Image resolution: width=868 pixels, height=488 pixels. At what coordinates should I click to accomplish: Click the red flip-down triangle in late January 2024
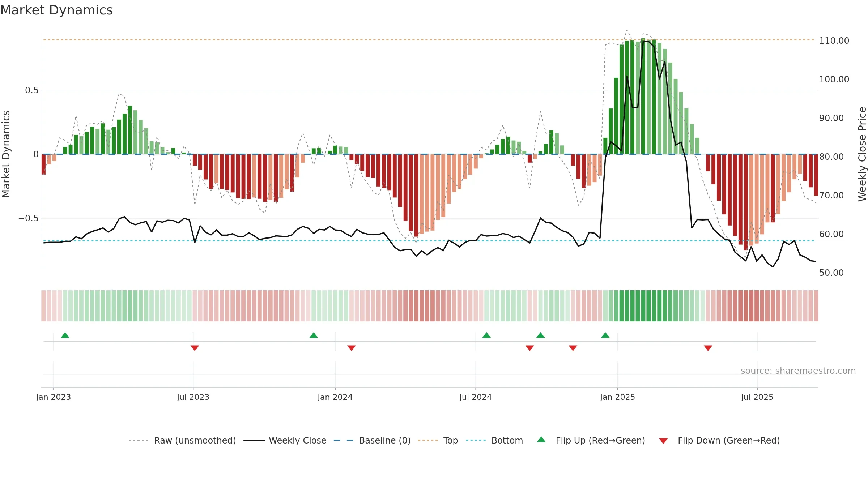(x=352, y=348)
